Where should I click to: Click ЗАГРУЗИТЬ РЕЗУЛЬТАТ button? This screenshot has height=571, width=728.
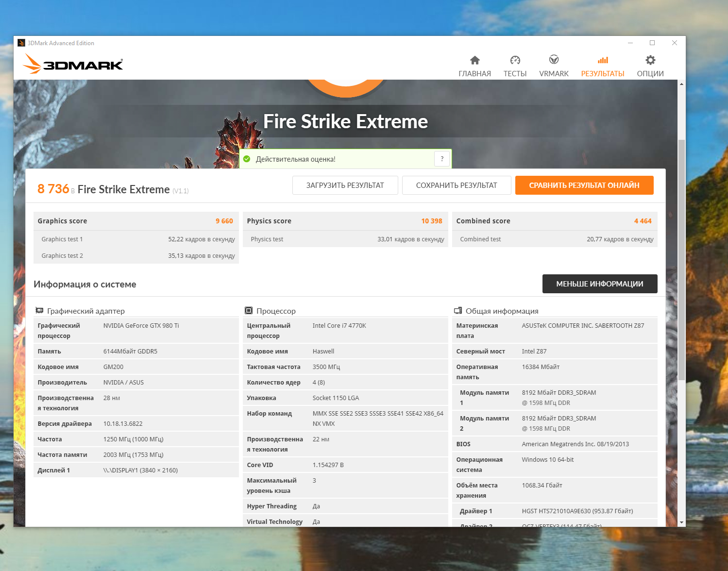pyautogui.click(x=345, y=185)
